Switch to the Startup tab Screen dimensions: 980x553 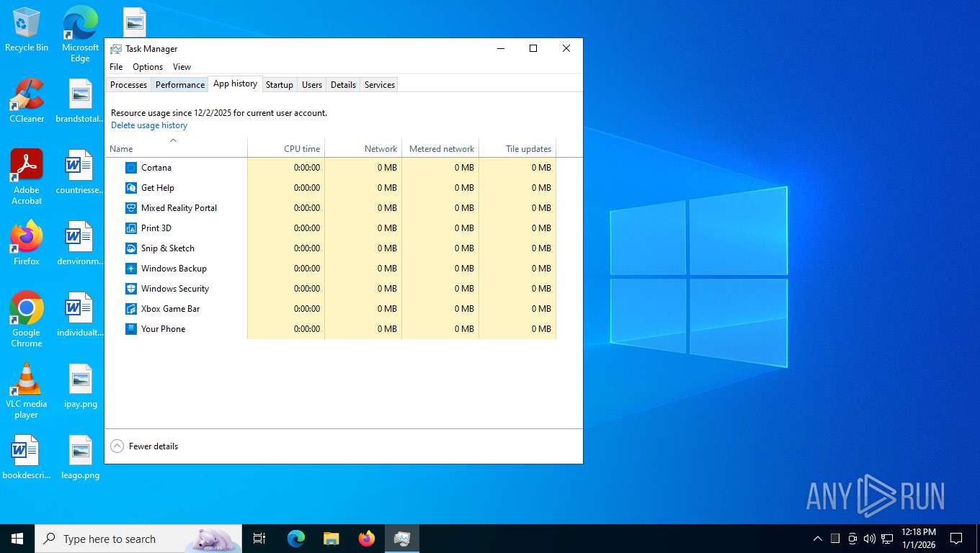point(280,85)
